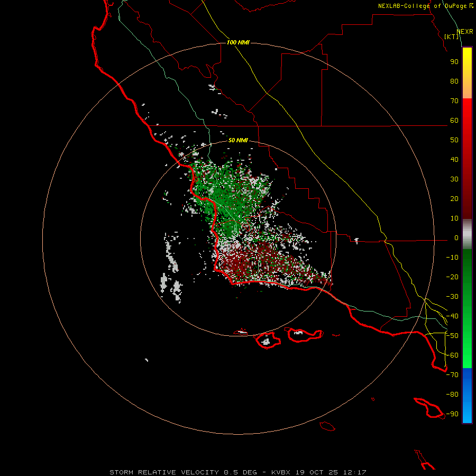Click the "[KT]" units label
The width and height of the screenshot is (476, 476).
pyautogui.click(x=452, y=36)
